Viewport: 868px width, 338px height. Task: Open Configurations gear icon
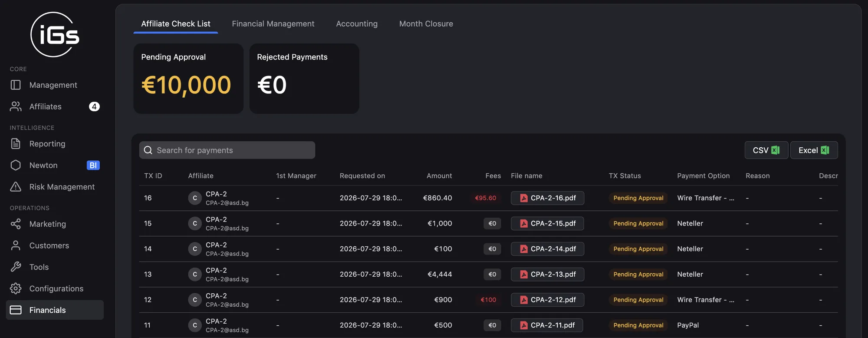click(16, 288)
